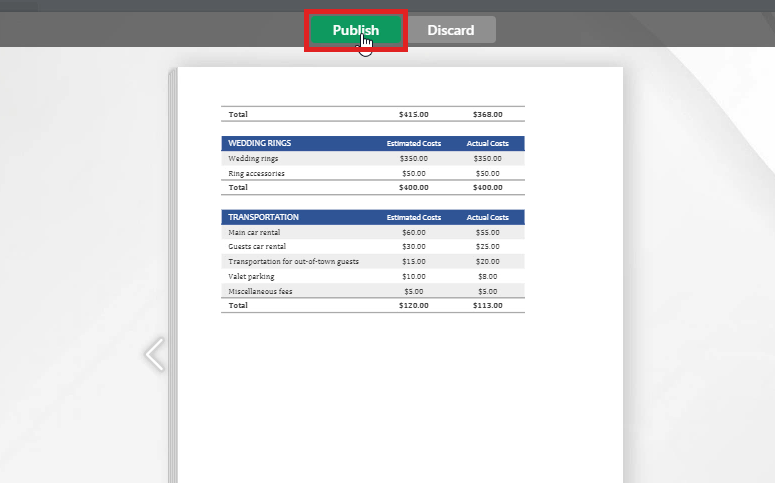This screenshot has width=775, height=483.
Task: Select the TRANSPORTATION table header
Action: tap(263, 217)
